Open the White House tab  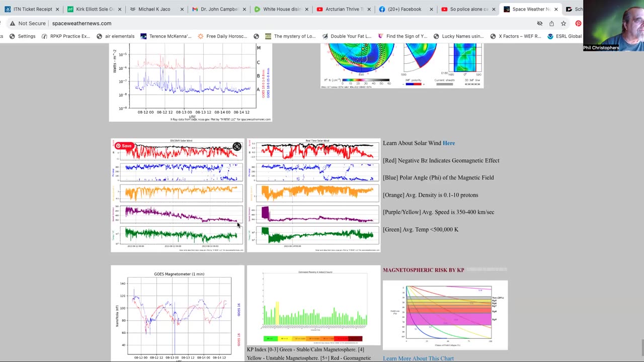tap(278, 9)
